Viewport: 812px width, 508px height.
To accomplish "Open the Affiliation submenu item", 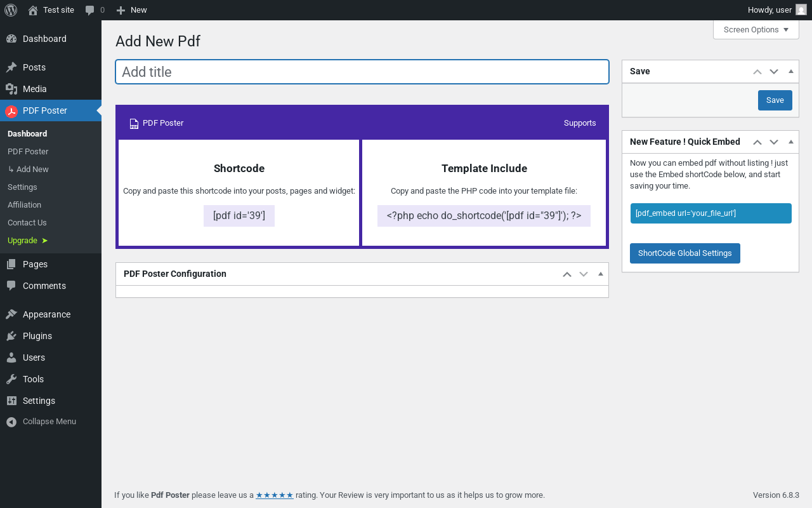I will [24, 205].
